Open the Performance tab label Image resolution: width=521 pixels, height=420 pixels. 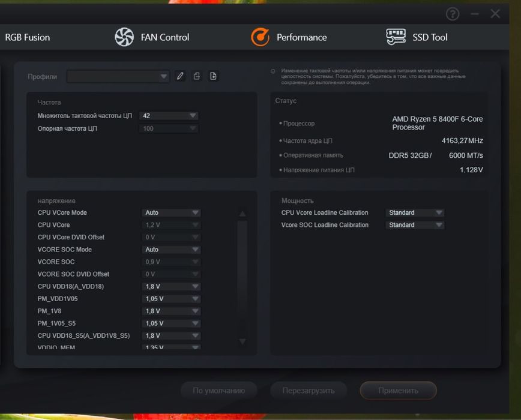pyautogui.click(x=302, y=37)
